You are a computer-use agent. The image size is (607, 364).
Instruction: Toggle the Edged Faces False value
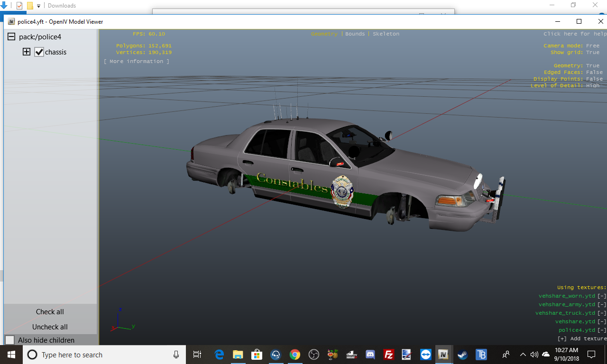594,73
